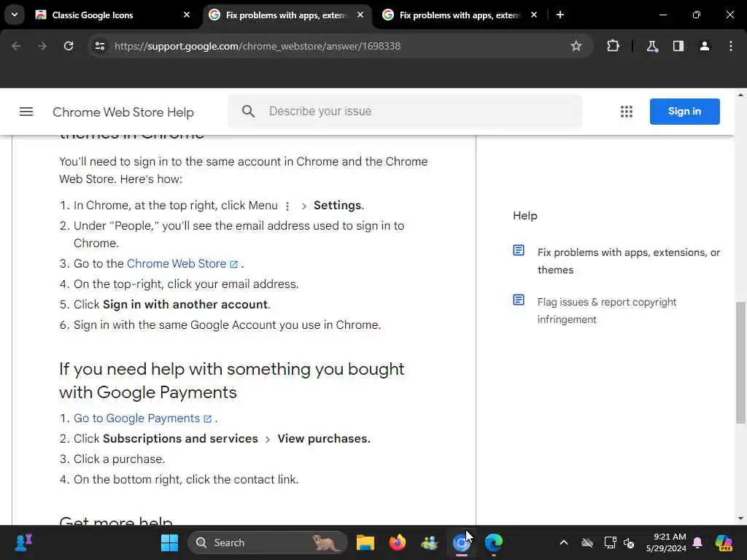Open File Explorer from the taskbar

coord(365,542)
